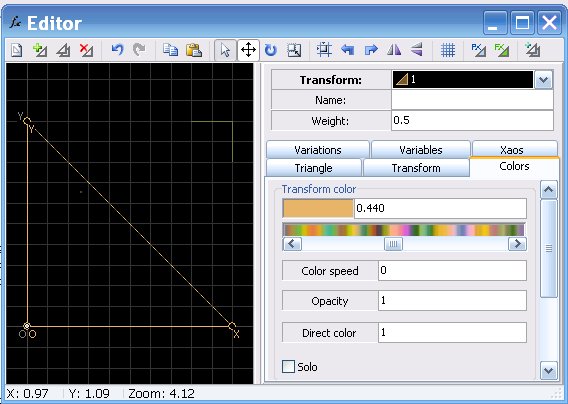Add a new transform with the green-plus triangle icon
This screenshot has width=568, height=404.
[39, 50]
